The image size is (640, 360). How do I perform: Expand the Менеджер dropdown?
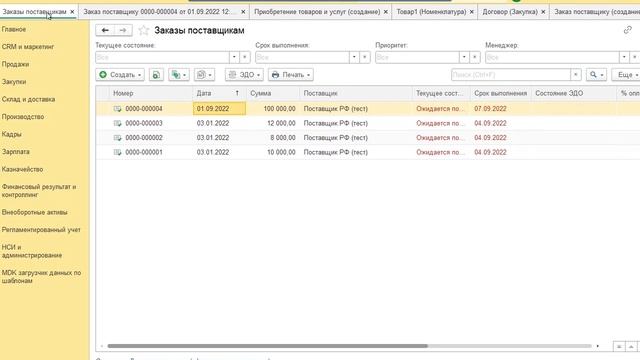pos(624,57)
